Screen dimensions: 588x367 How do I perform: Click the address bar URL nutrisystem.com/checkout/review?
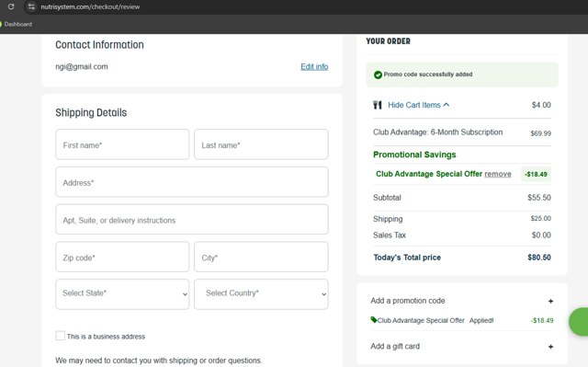point(90,6)
